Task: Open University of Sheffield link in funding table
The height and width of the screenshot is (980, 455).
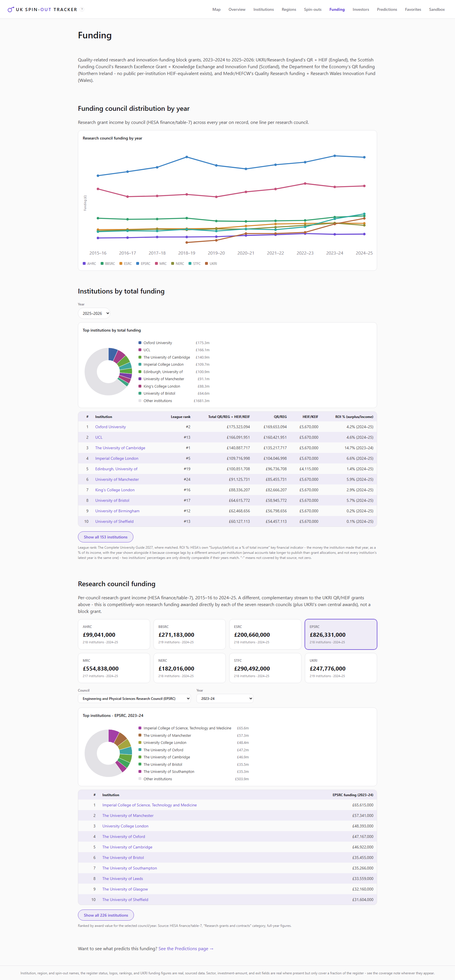Action: [114, 522]
